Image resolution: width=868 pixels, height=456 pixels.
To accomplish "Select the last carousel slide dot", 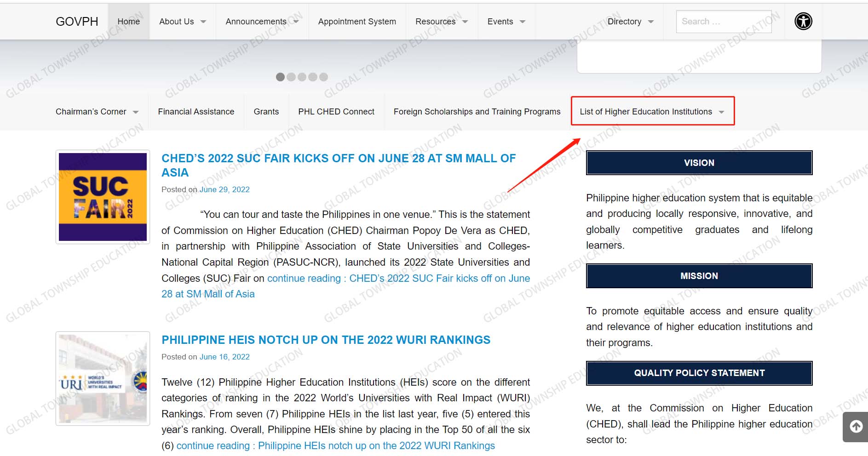I will click(324, 77).
